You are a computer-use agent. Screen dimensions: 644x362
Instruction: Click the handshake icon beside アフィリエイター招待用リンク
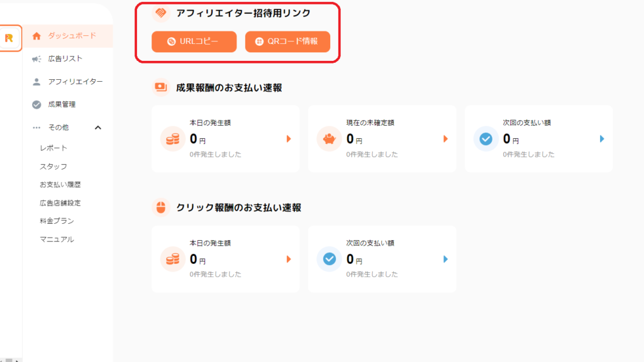[x=161, y=13]
